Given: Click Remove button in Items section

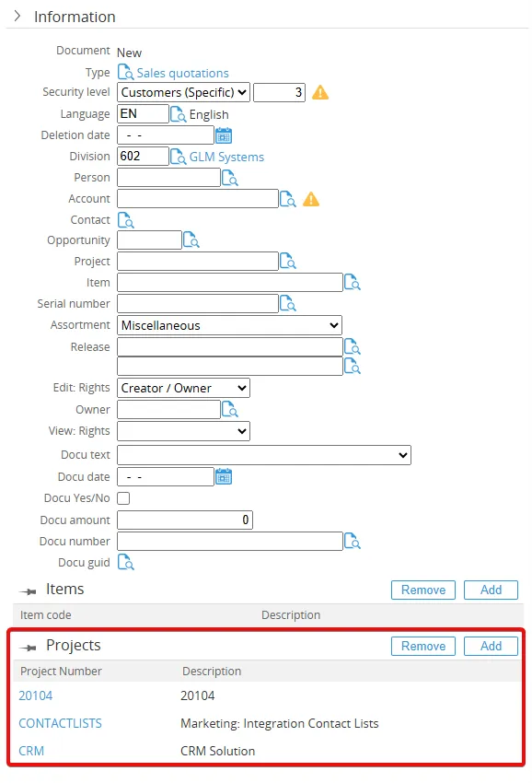Looking at the screenshot, I should (423, 590).
